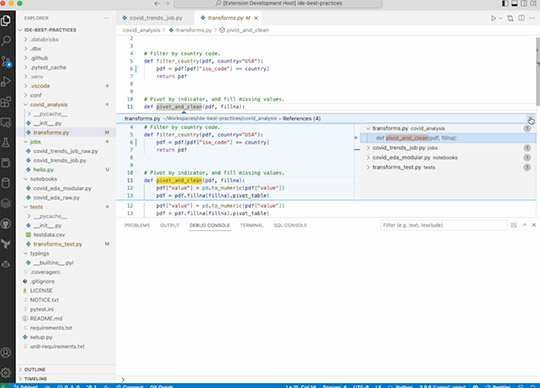Open editor More Actions ellipsis
Viewport: 540px width, 388px height.
[532, 18]
